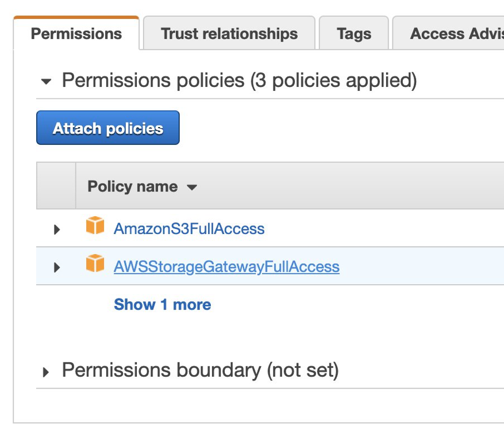The image size is (504, 448).
Task: Expand the AWSStorageGatewayFullAccess policy row arrow
Action: click(x=56, y=267)
